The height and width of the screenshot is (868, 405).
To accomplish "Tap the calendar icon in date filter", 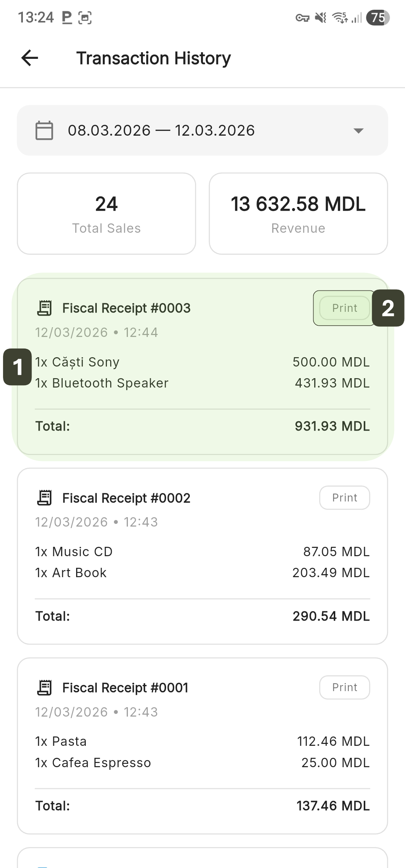I will pos(44,130).
